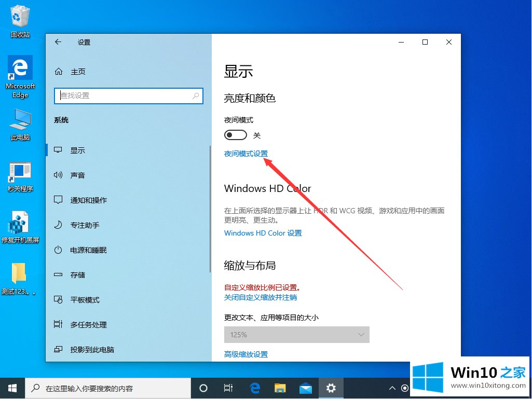Click the Windows HD Color 设置 link

[263, 233]
